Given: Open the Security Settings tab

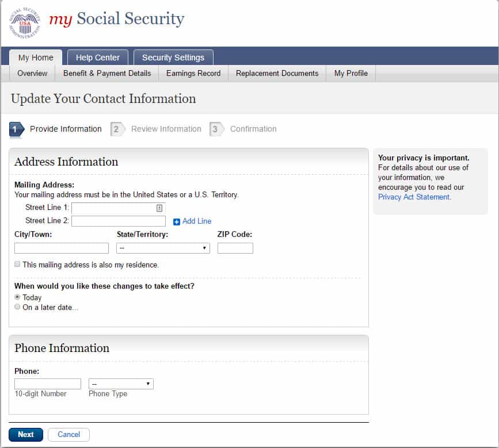Looking at the screenshot, I should click(173, 58).
